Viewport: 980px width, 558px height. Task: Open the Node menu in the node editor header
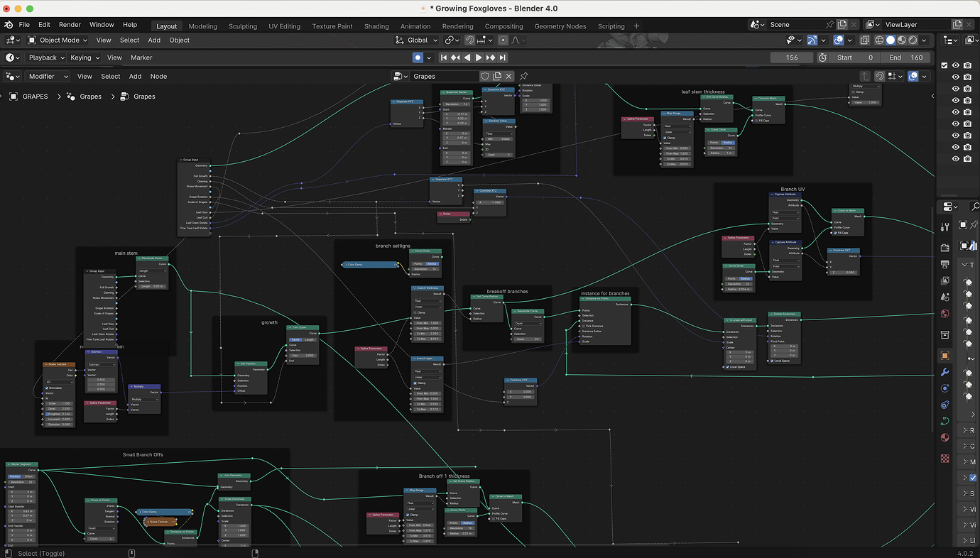[x=158, y=76]
